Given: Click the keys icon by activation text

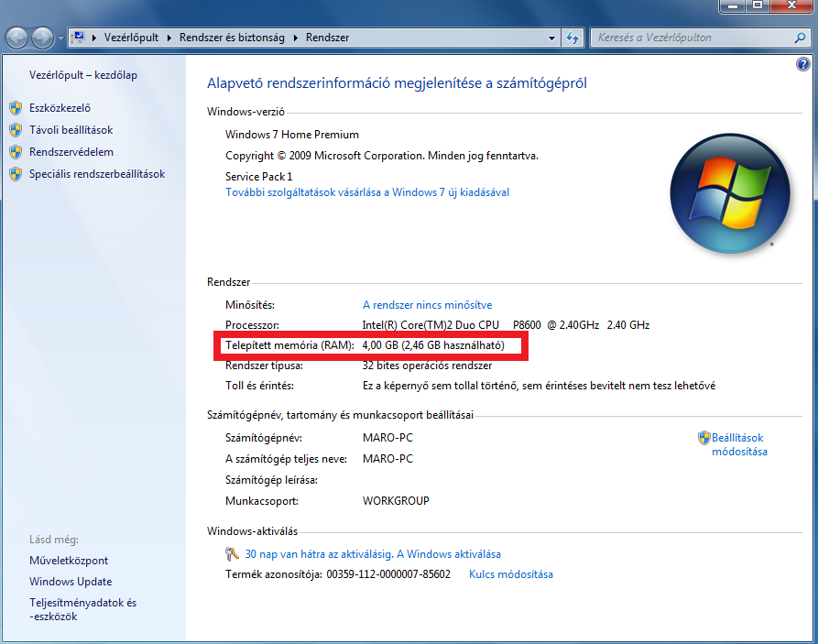Looking at the screenshot, I should [232, 553].
